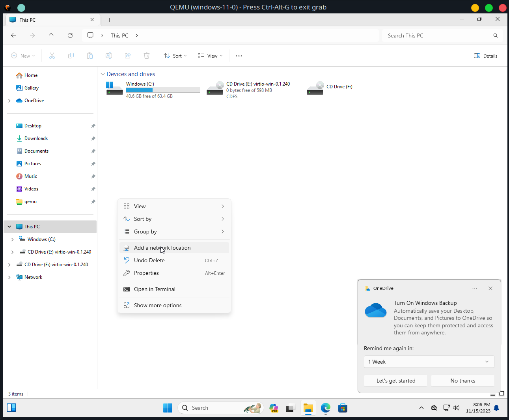Go back with the left arrow

(13, 35)
